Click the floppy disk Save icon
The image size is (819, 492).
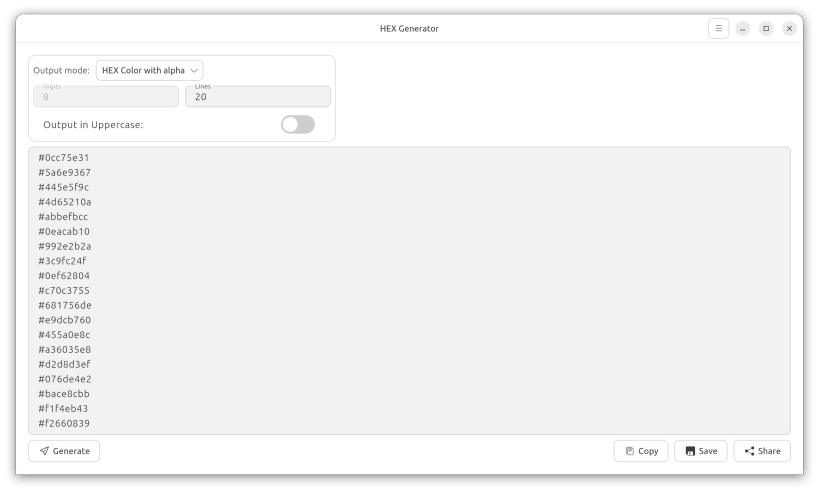coord(690,451)
